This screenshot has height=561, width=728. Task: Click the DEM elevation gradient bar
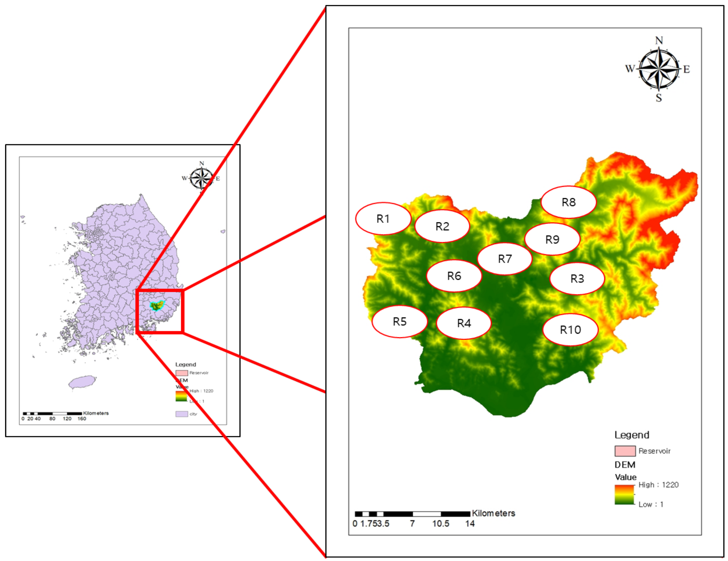[624, 494]
